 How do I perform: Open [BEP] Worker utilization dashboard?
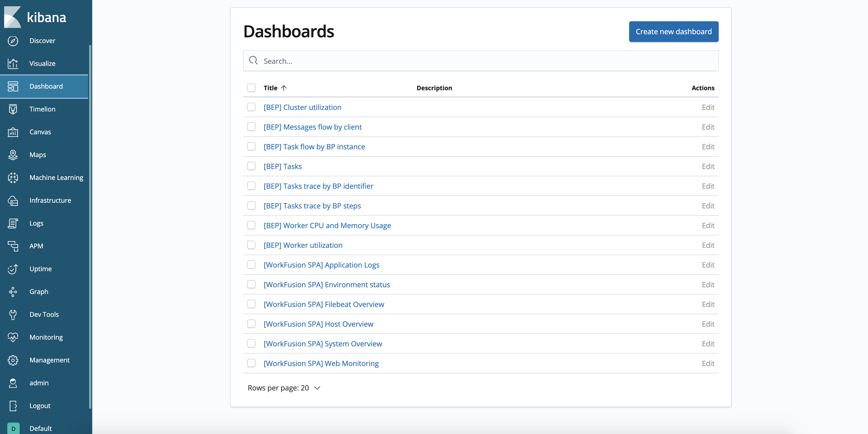[x=303, y=245]
